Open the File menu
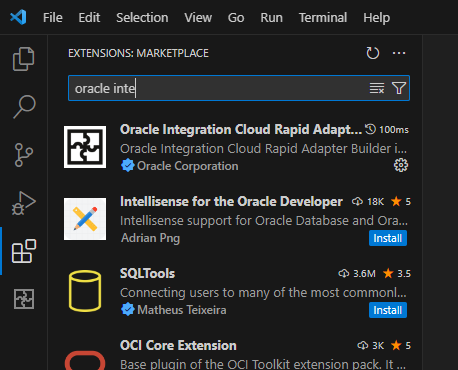Image resolution: width=458 pixels, height=370 pixels. [53, 18]
